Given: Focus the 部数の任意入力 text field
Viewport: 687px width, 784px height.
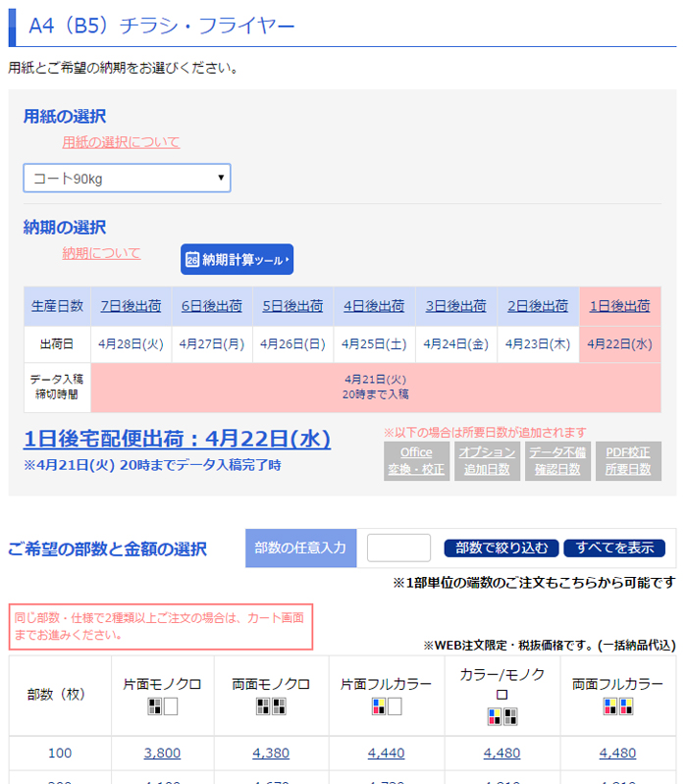Looking at the screenshot, I should point(398,548).
